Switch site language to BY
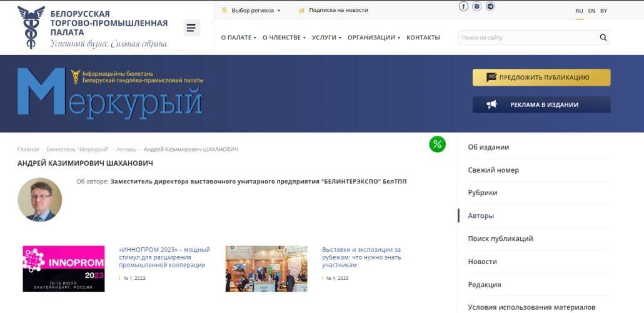The image size is (644, 313). point(603,11)
